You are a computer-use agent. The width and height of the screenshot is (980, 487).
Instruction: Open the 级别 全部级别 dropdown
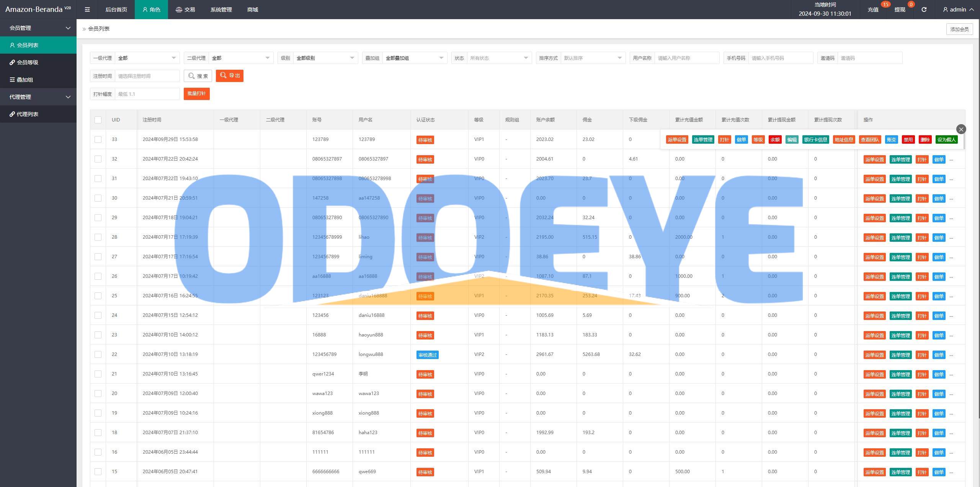325,58
